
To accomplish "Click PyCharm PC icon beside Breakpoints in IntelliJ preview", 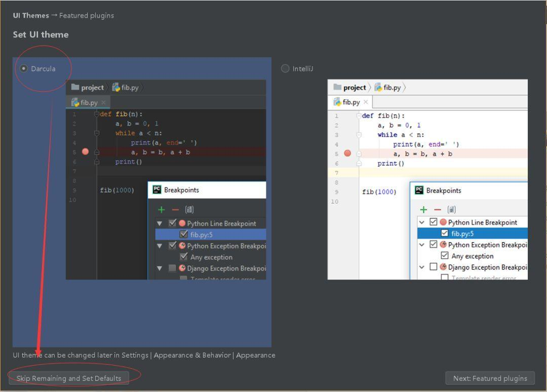I will (419, 190).
